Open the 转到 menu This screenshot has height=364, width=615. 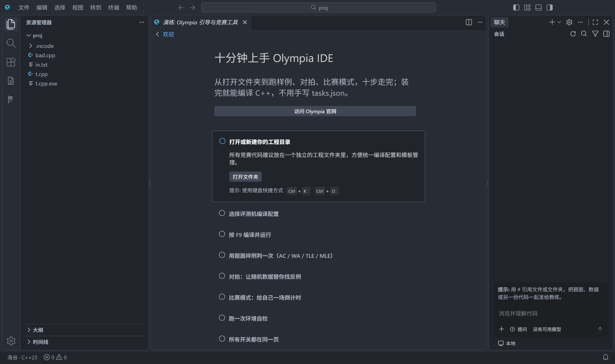pyautogui.click(x=96, y=8)
